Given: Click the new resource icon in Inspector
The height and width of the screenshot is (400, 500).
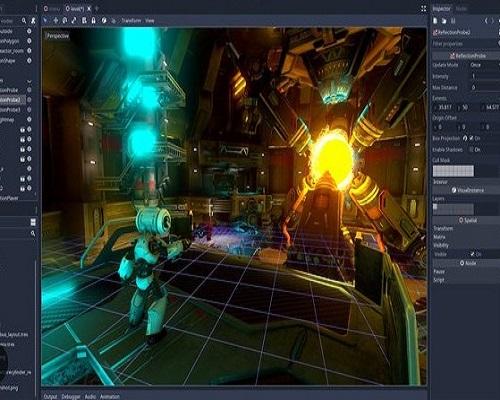Looking at the screenshot, I should pyautogui.click(x=435, y=21).
